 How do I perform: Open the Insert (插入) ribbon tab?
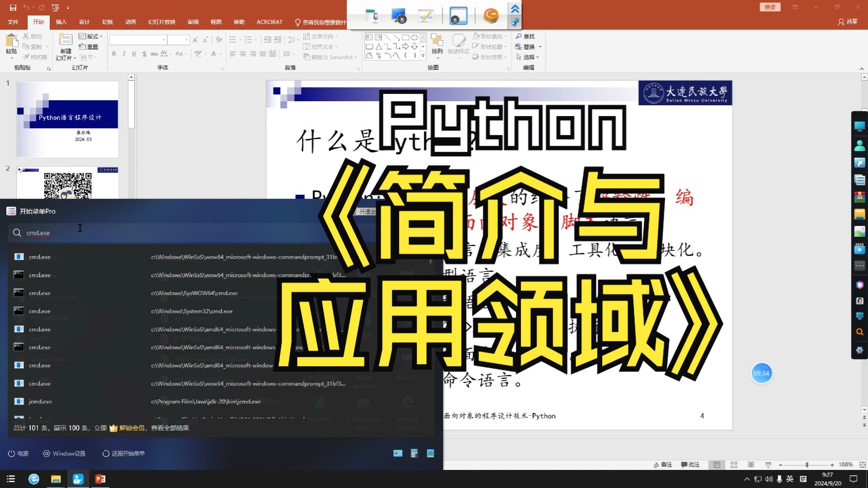click(x=61, y=22)
